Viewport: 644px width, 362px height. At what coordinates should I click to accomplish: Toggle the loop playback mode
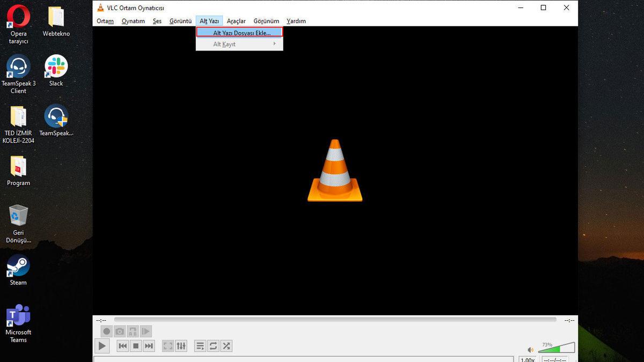213,346
